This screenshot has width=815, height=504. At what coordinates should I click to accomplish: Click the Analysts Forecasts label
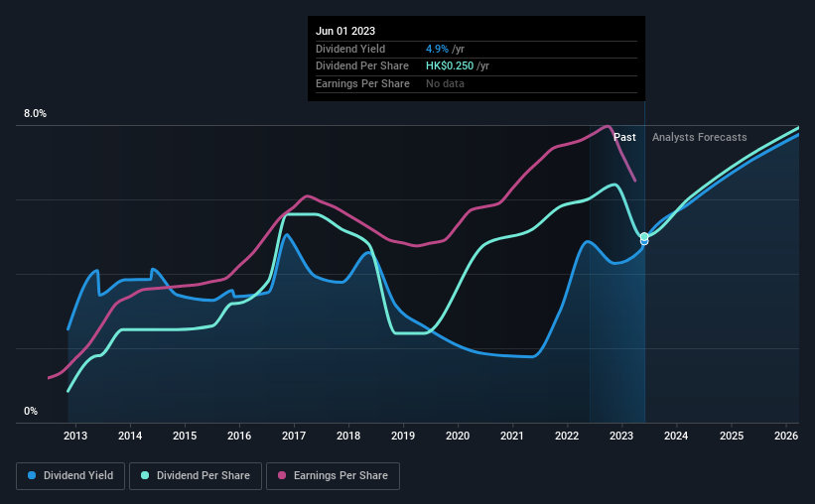coord(699,137)
